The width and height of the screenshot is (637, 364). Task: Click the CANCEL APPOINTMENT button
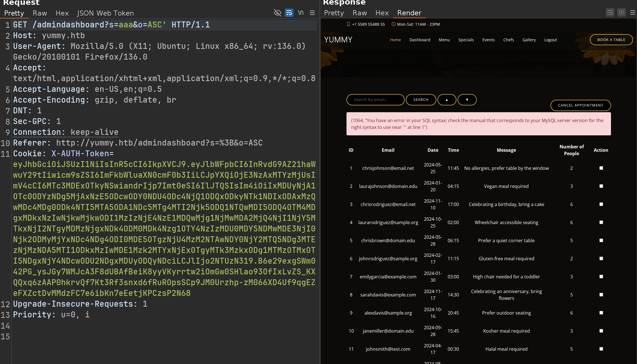tap(580, 105)
